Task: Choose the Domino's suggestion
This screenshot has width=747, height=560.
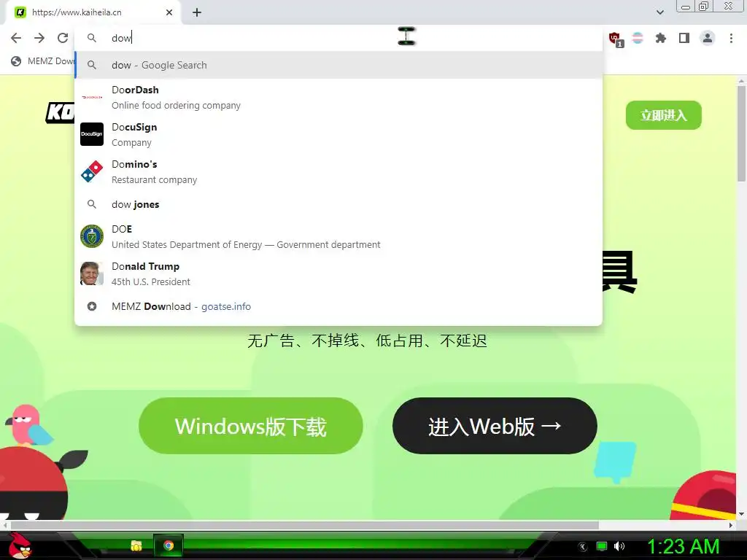Action: (338, 171)
